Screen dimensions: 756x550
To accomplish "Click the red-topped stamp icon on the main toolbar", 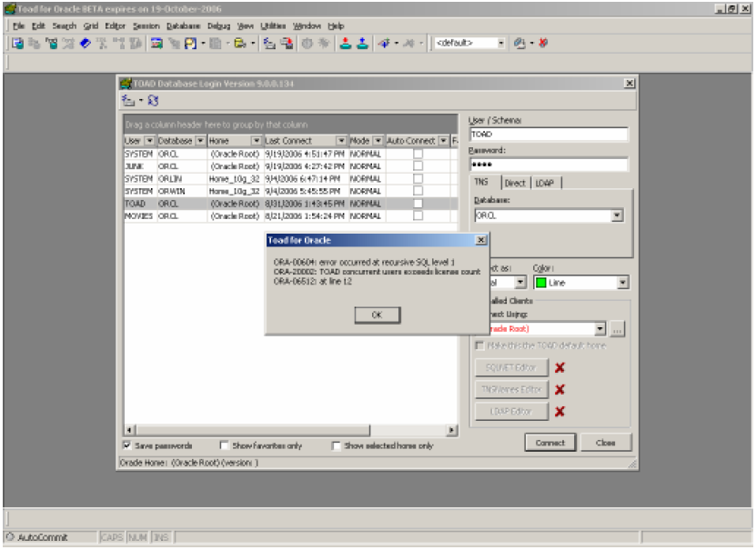I will (x=345, y=44).
